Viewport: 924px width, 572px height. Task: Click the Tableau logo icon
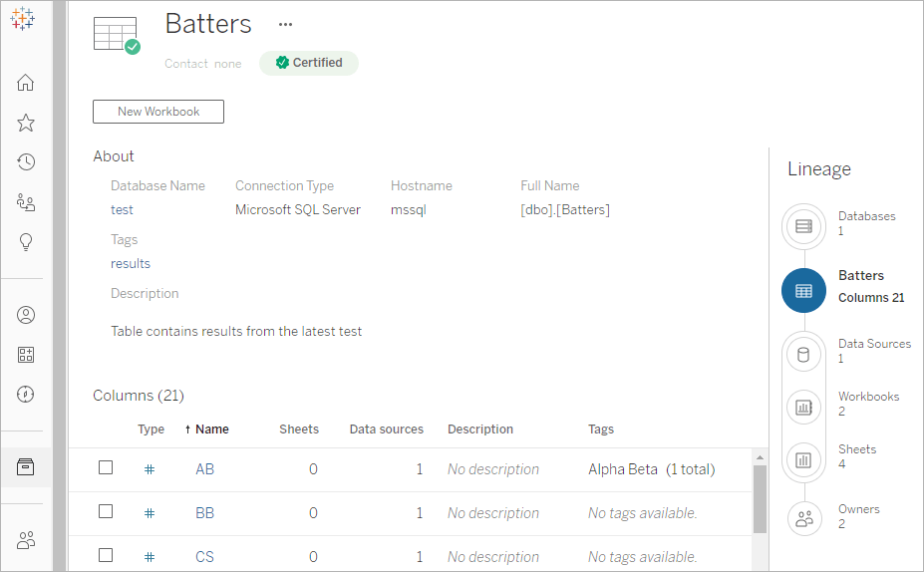coord(22,19)
